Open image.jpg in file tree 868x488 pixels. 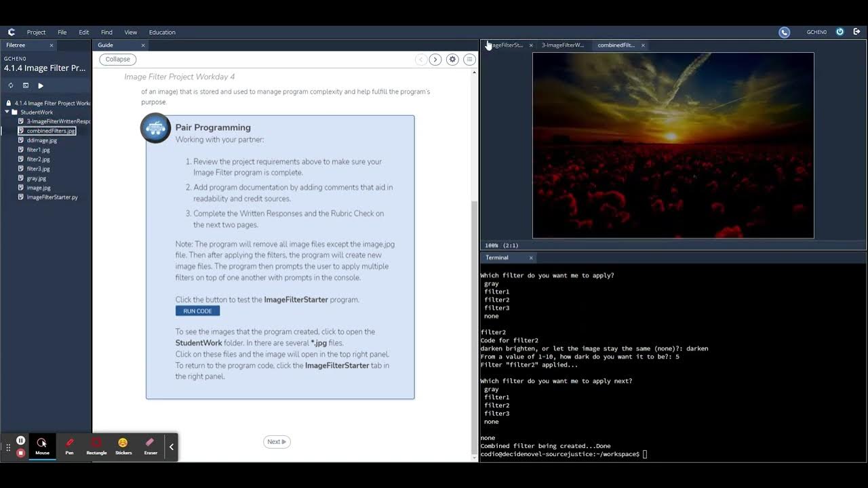(39, 188)
